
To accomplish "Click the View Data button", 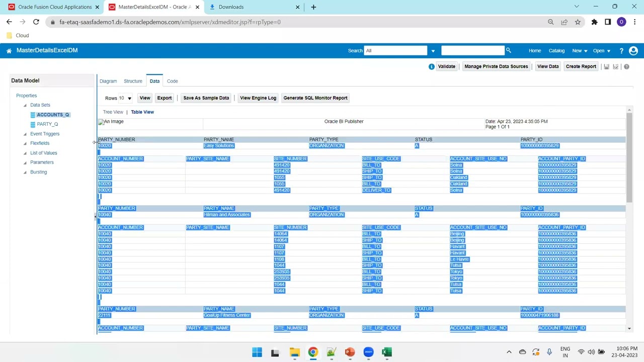I will 548,66.
